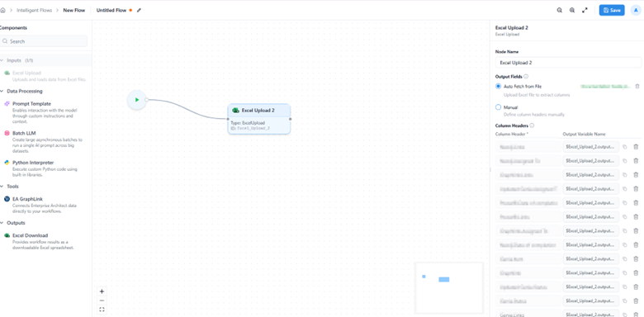Edit flow name with pencil icon

[x=139, y=10]
